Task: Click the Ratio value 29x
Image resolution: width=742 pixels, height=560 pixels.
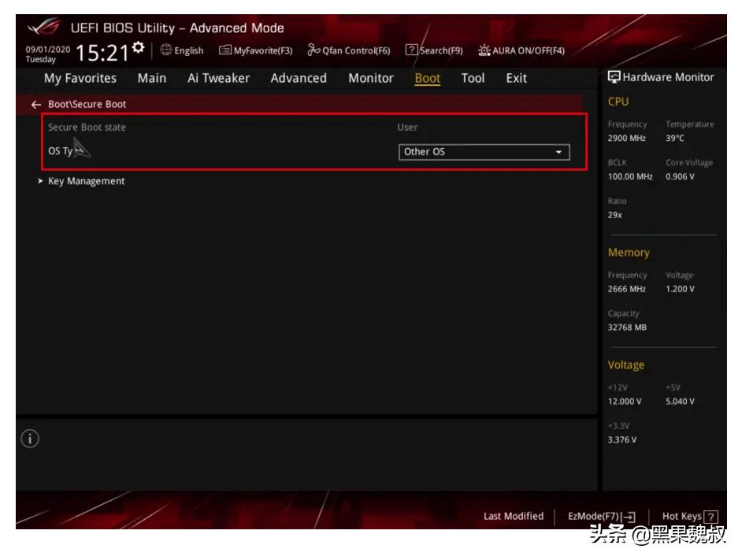Action: pyautogui.click(x=614, y=215)
